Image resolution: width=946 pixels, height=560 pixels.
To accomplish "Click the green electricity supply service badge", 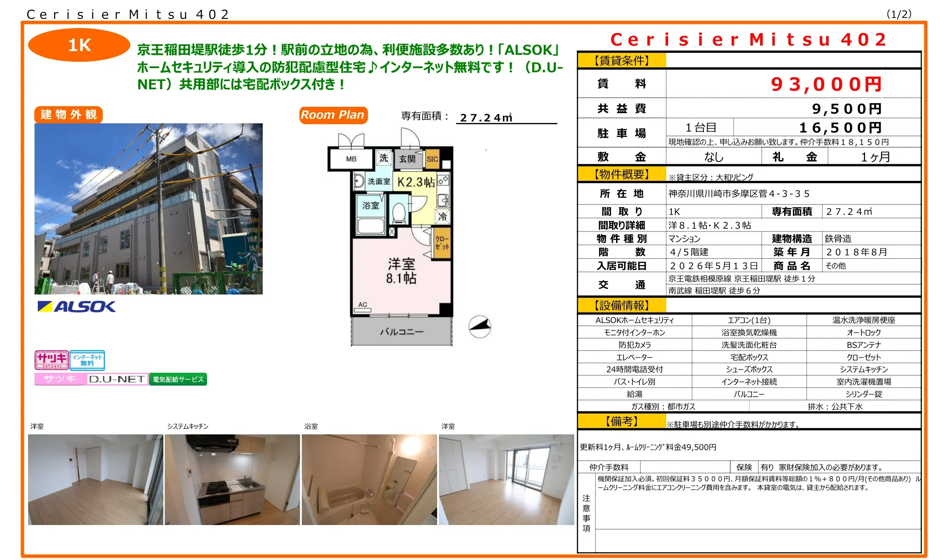I will [178, 379].
